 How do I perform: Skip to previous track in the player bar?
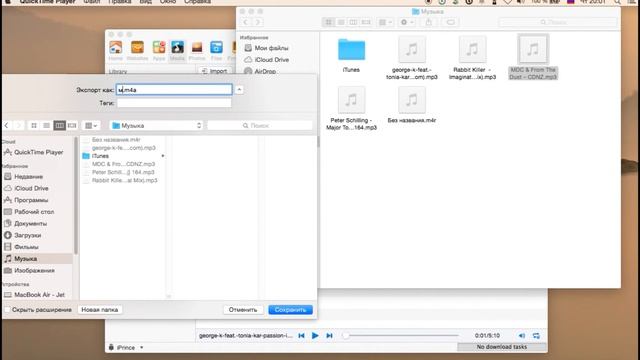(x=301, y=336)
